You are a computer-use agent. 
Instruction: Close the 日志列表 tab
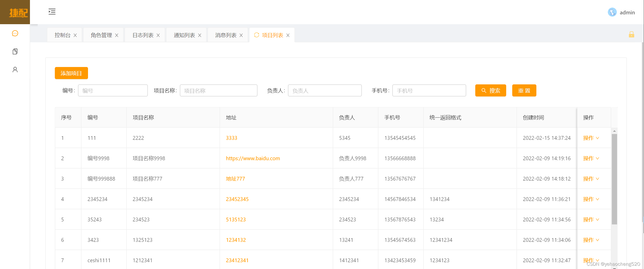click(158, 35)
